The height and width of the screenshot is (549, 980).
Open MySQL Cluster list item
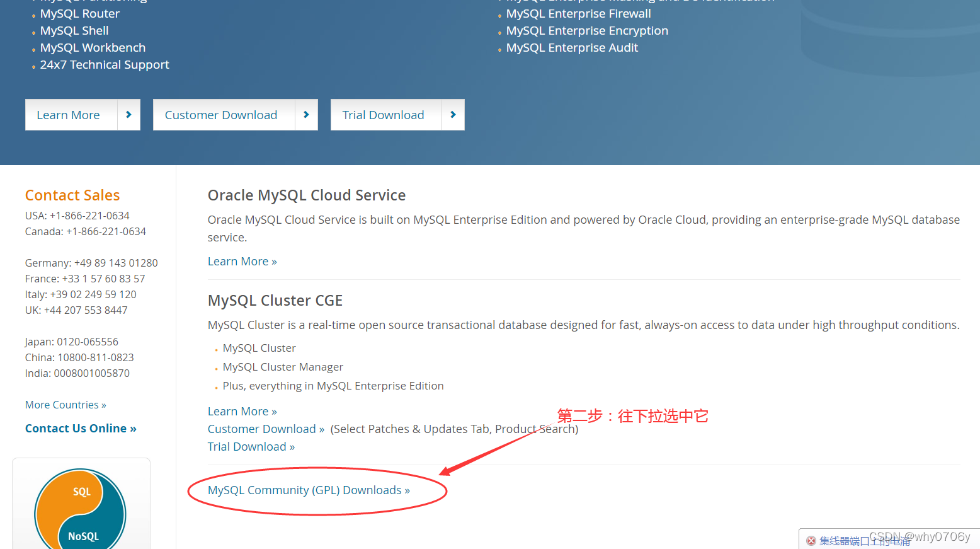(x=259, y=348)
